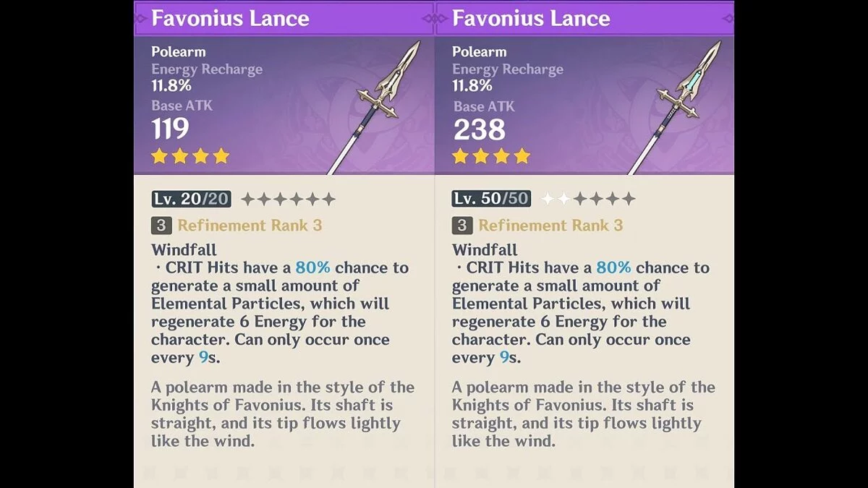Select the left Favonius Lance title header
This screenshot has width=868, height=488.
[x=230, y=19]
